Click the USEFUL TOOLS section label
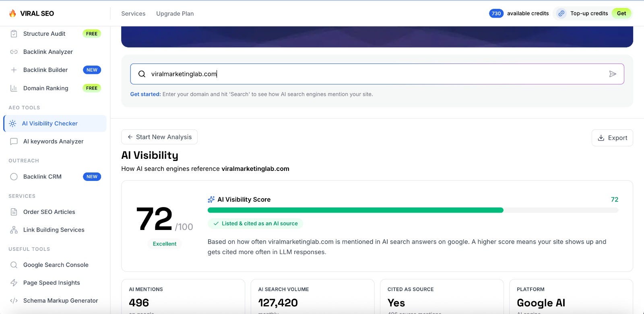This screenshot has width=644, height=314. pos(29,249)
